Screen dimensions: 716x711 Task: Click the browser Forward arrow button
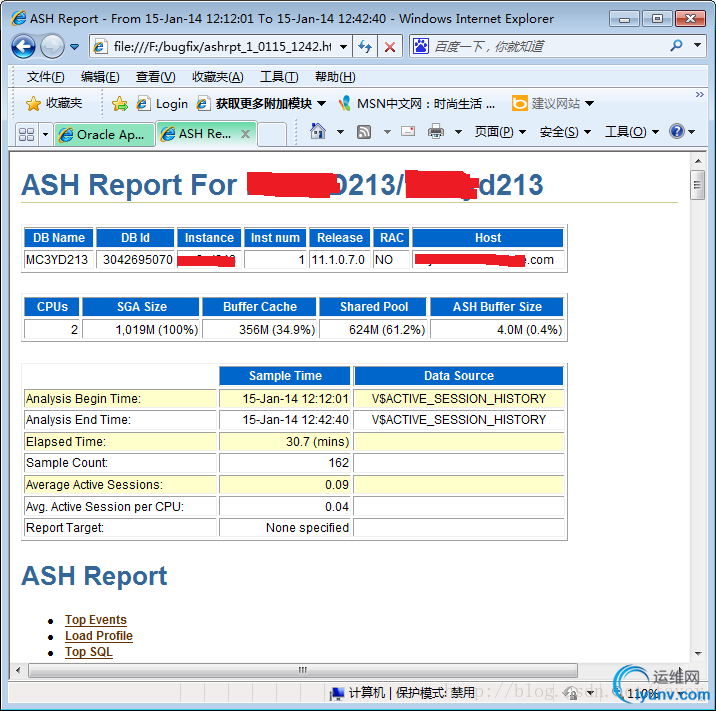pyautogui.click(x=52, y=47)
